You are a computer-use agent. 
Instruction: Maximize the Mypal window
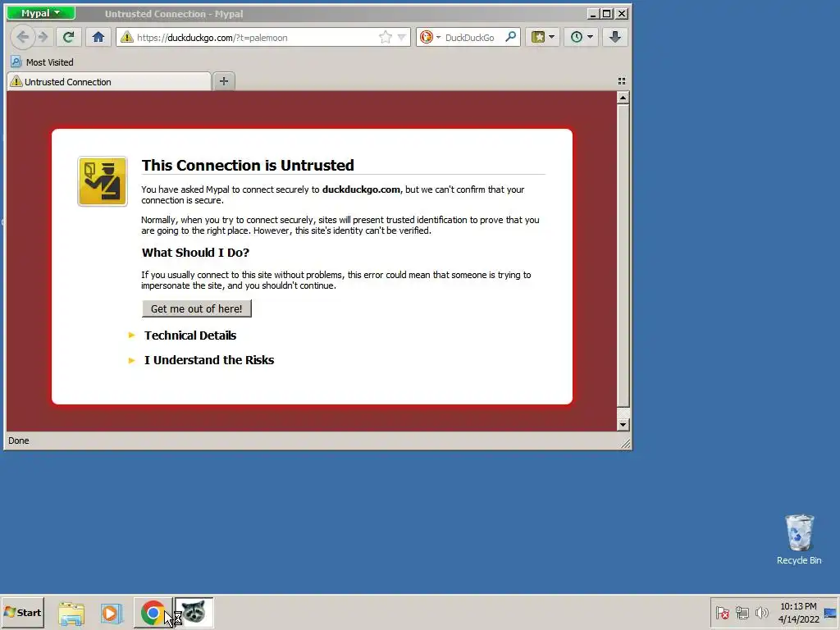(607, 13)
